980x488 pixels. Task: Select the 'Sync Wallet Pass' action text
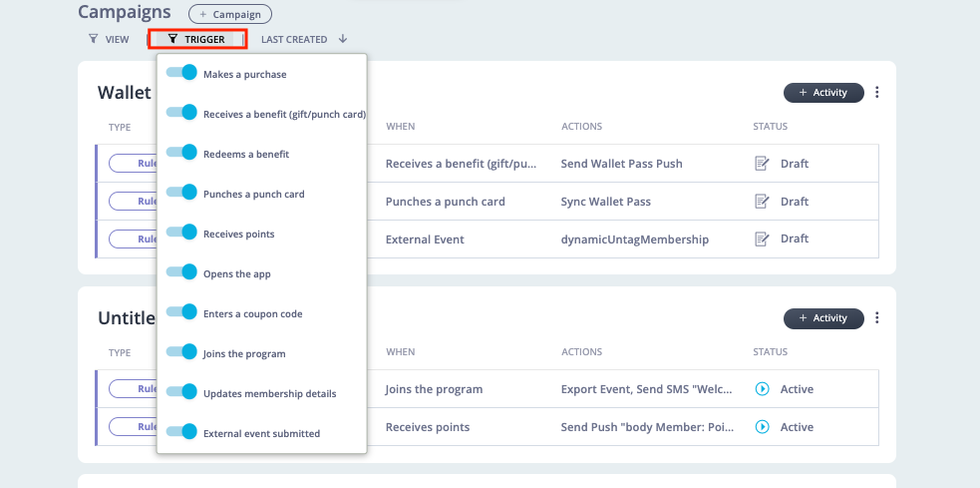(x=605, y=202)
